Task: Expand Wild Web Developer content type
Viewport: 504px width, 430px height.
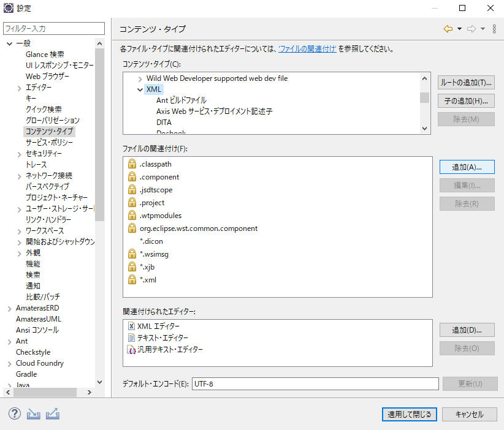Action: [140, 78]
